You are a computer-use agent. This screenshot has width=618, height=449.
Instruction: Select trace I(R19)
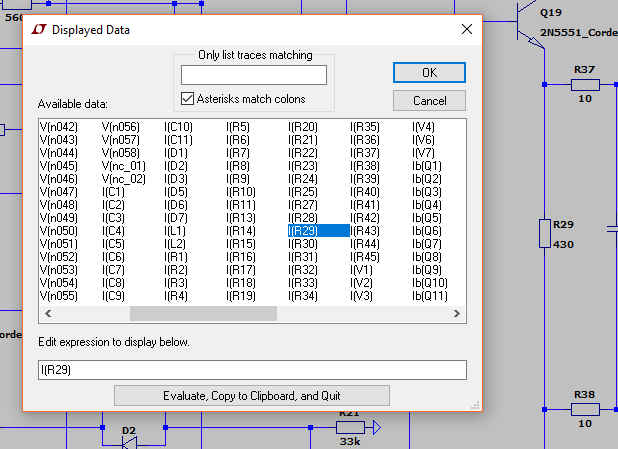pos(240,296)
